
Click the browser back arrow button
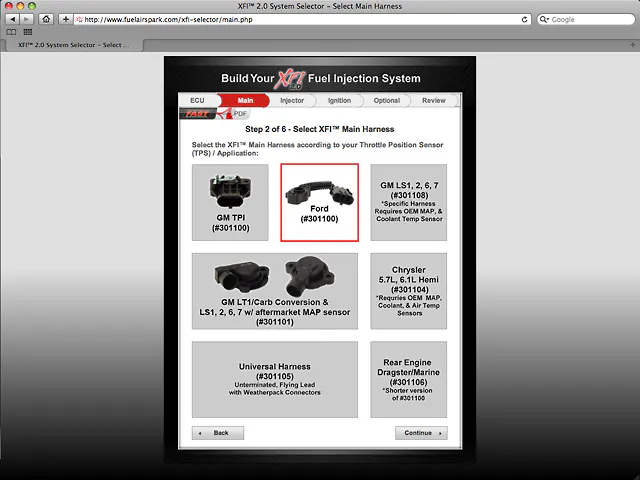[11, 19]
